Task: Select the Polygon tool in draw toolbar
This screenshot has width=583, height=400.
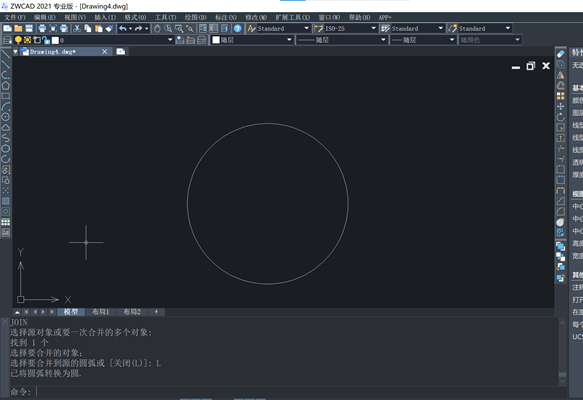Action: [6, 85]
